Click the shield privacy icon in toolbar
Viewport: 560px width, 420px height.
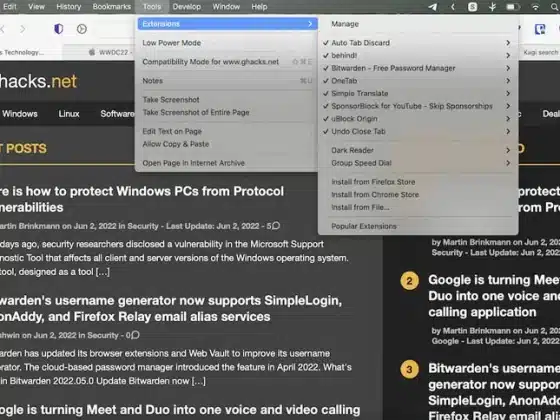point(59,29)
